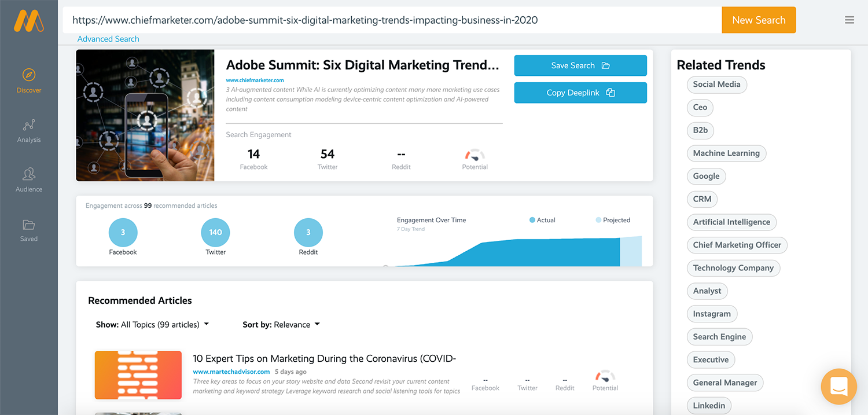Expand the Sort by Relevance dropdown

tap(281, 325)
